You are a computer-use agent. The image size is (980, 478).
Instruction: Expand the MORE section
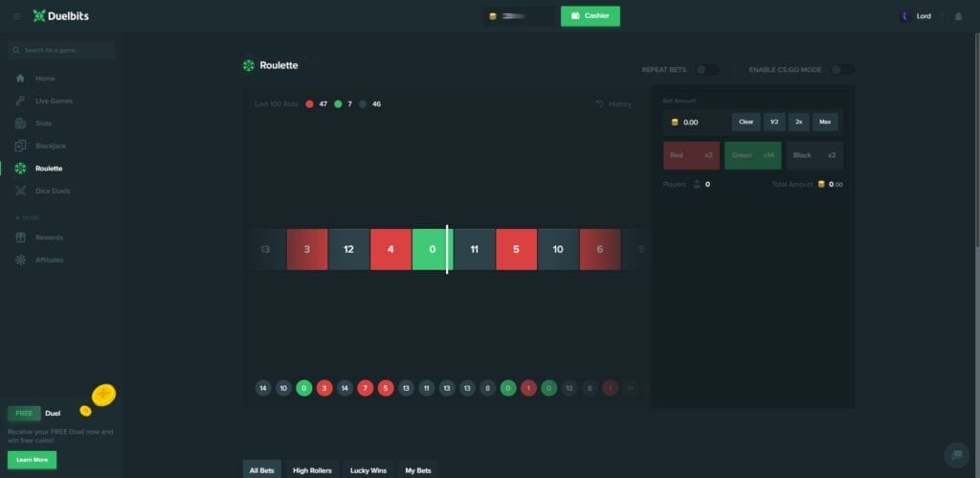click(x=27, y=217)
